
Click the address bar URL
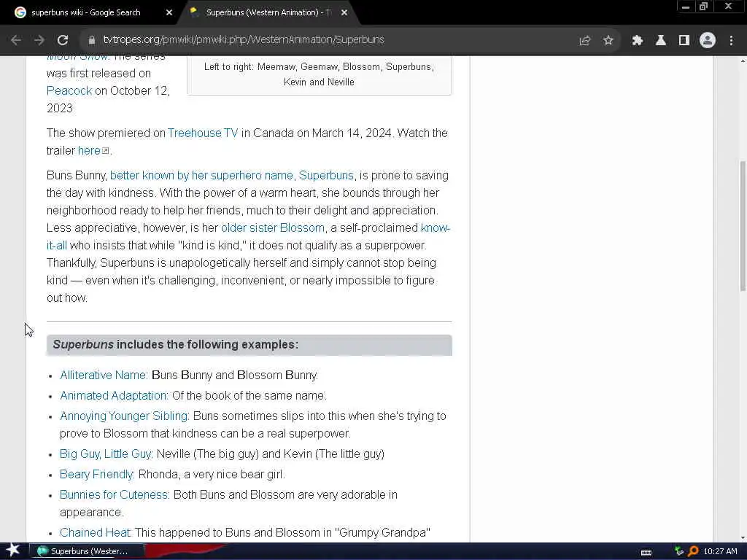point(244,40)
